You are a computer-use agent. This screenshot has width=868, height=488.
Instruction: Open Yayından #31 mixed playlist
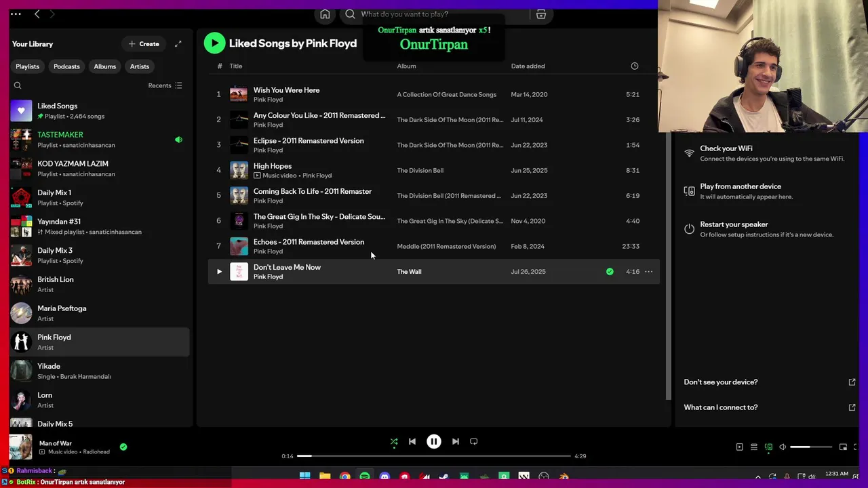[x=99, y=226]
